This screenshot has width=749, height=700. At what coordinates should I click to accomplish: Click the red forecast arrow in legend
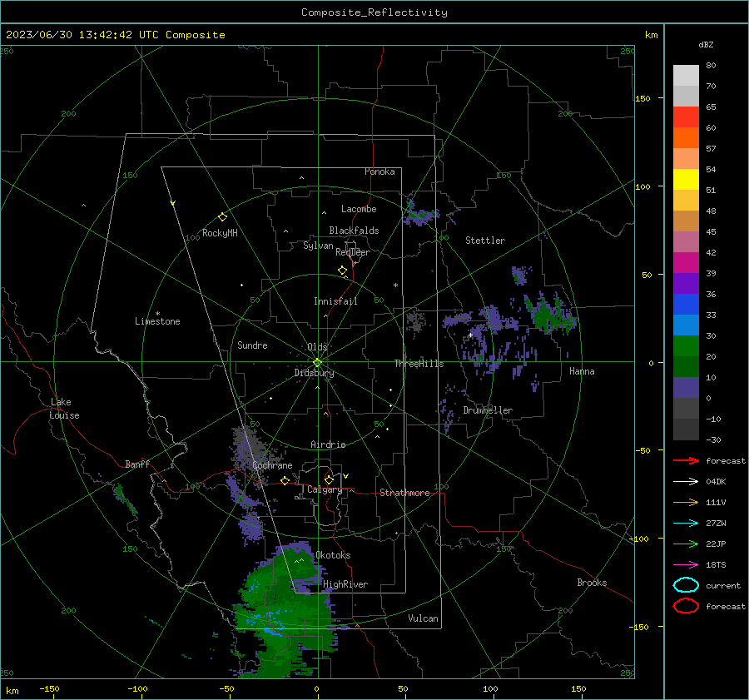[686, 460]
